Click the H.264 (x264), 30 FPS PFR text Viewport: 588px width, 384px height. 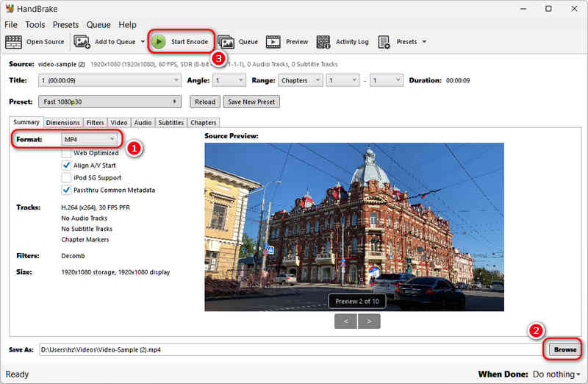point(96,207)
